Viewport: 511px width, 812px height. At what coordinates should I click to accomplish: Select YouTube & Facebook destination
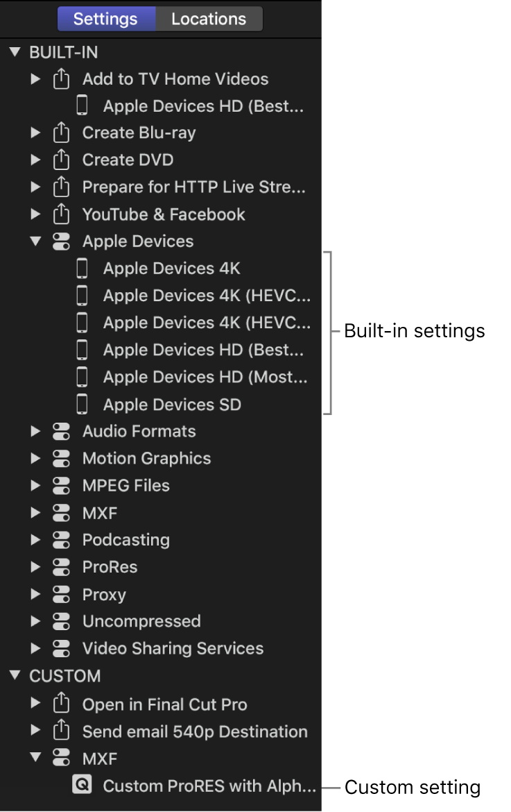(x=164, y=214)
